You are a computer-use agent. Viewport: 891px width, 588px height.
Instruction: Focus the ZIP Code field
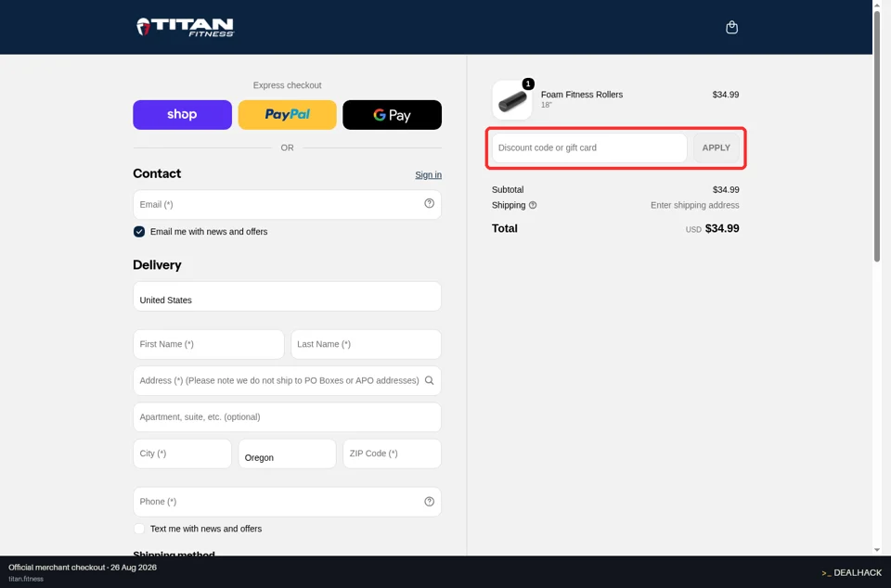tap(392, 454)
